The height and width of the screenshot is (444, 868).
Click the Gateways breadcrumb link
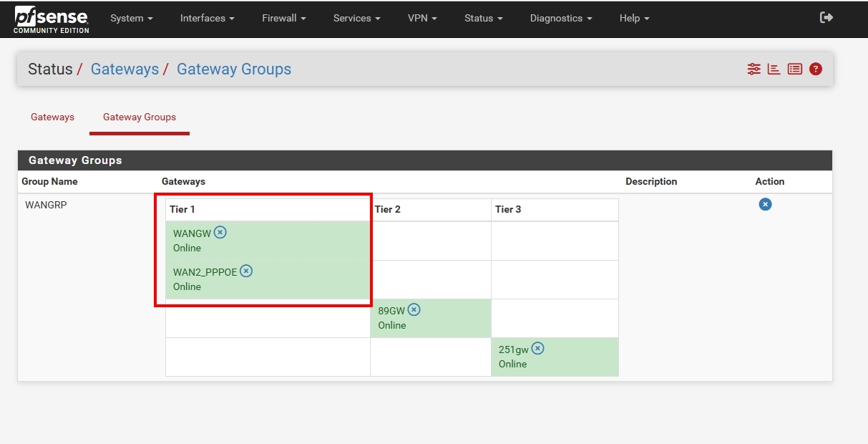(125, 69)
